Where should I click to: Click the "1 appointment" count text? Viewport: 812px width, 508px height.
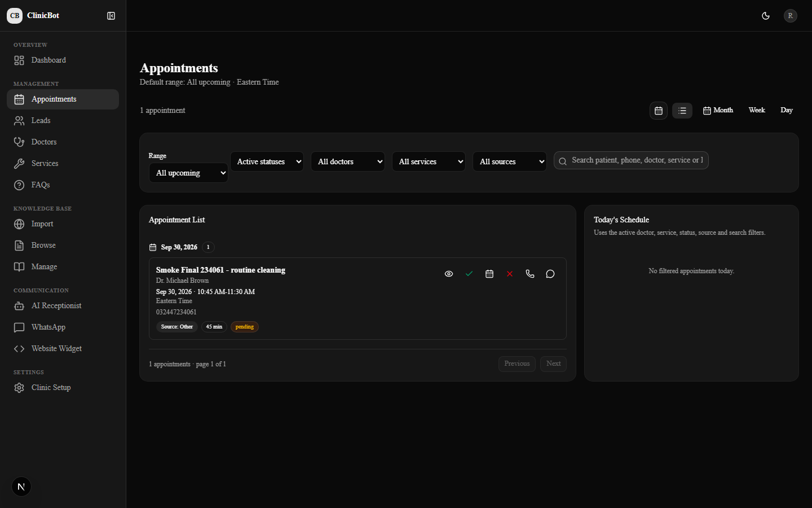click(162, 111)
